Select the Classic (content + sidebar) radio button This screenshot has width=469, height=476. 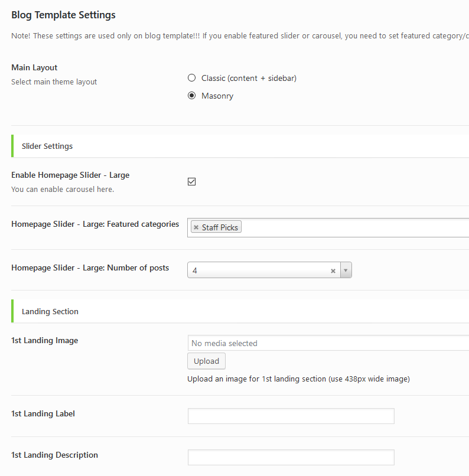click(x=191, y=78)
